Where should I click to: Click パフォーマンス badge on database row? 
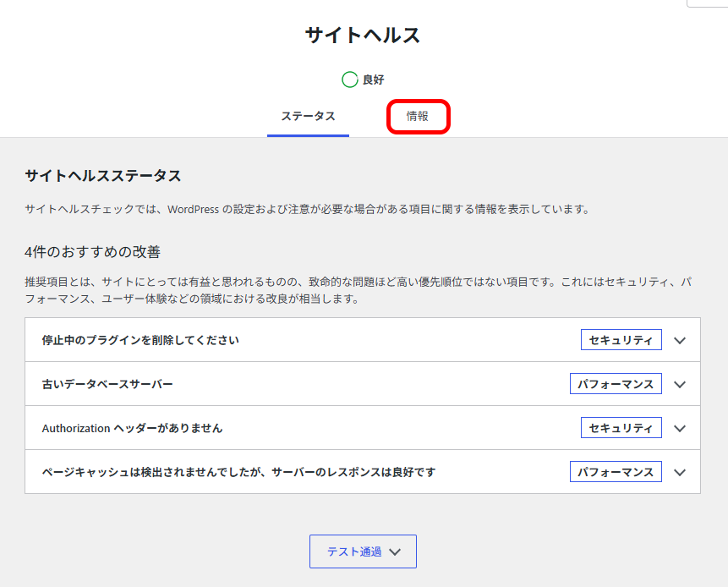pos(616,384)
